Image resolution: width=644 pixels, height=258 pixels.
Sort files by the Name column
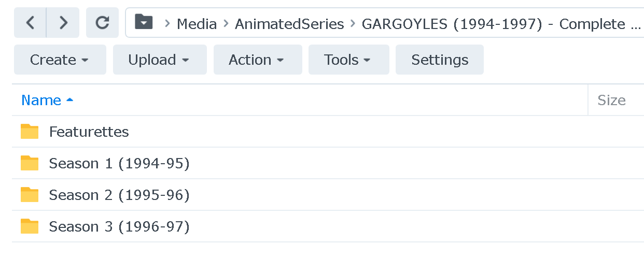pos(41,100)
